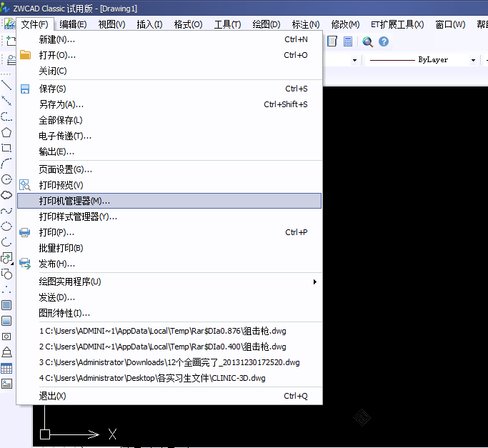Open the 标注(N) menu

coord(306,24)
